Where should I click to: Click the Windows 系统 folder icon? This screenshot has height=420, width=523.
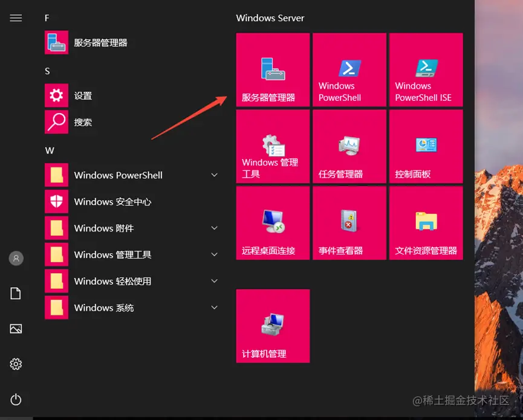pos(56,308)
